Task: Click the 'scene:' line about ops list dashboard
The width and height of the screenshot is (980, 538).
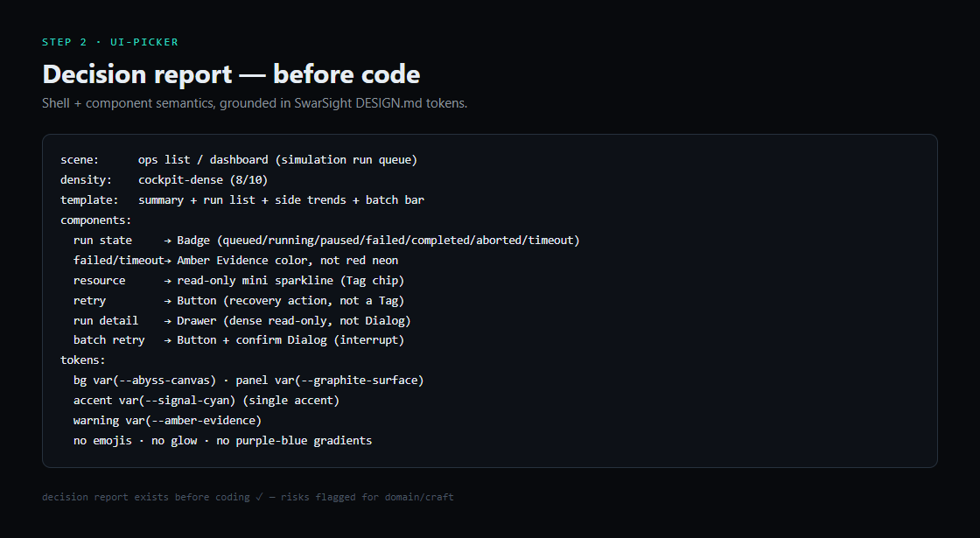Action: click(239, 160)
